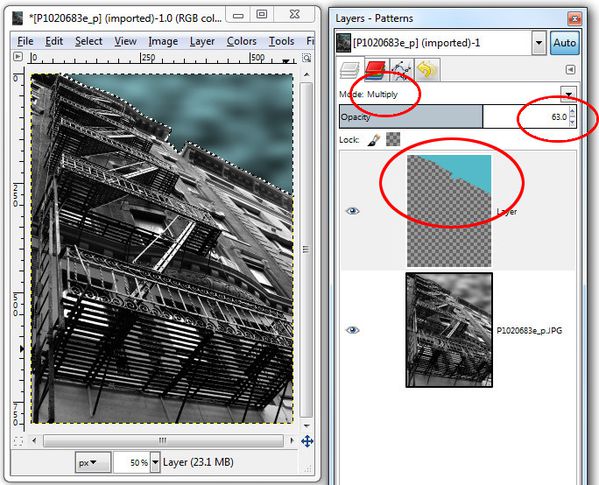Open the Colors menu
599x485 pixels.
click(241, 41)
